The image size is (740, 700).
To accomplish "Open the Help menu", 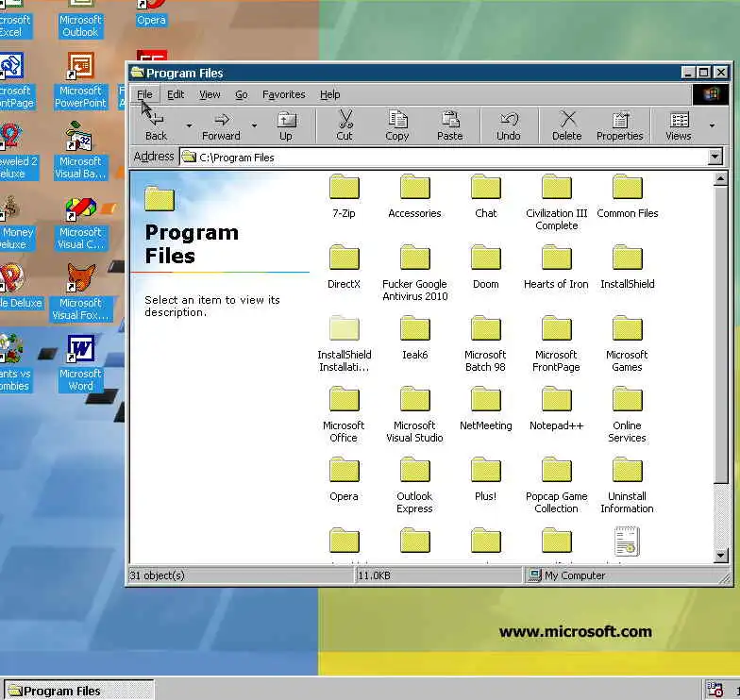I will 330,94.
